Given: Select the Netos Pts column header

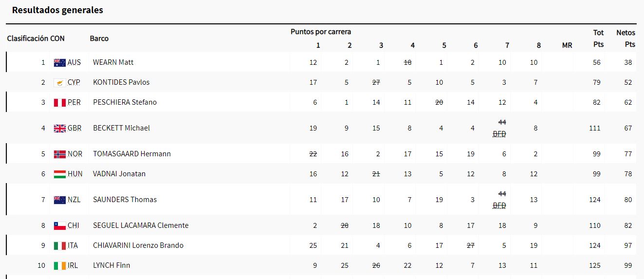Looking at the screenshot, I should pos(626,38).
